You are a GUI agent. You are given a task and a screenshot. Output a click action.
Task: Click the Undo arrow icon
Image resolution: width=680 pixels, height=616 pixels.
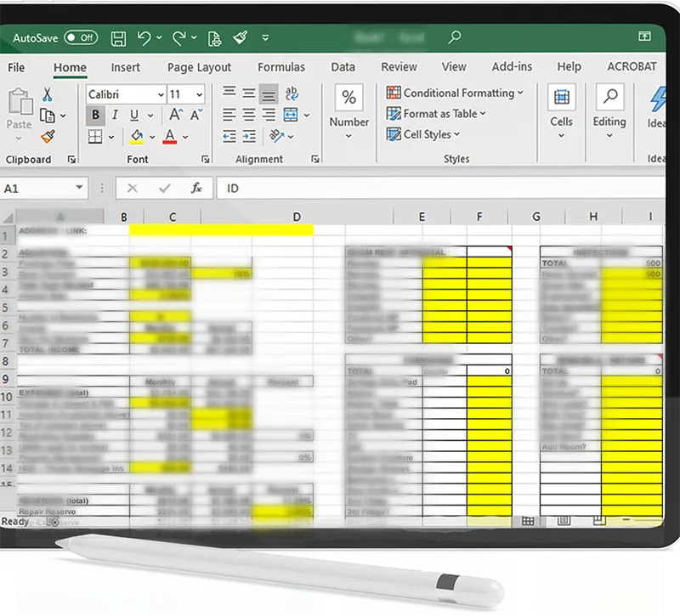coord(144,38)
